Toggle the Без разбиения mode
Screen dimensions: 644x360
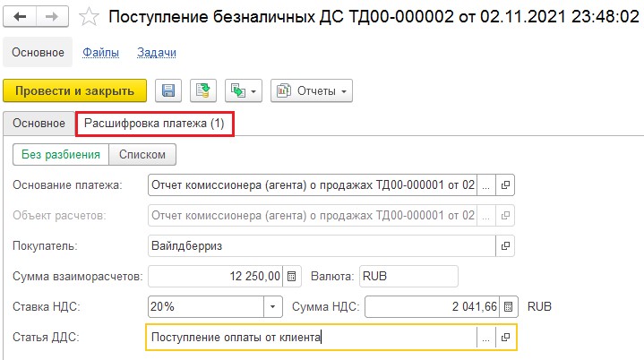[x=61, y=154]
